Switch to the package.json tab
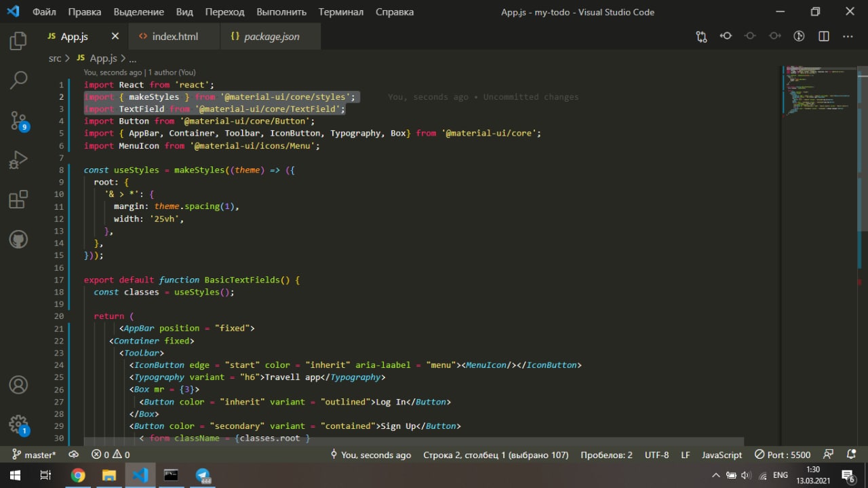Image resolution: width=868 pixels, height=488 pixels. point(271,37)
